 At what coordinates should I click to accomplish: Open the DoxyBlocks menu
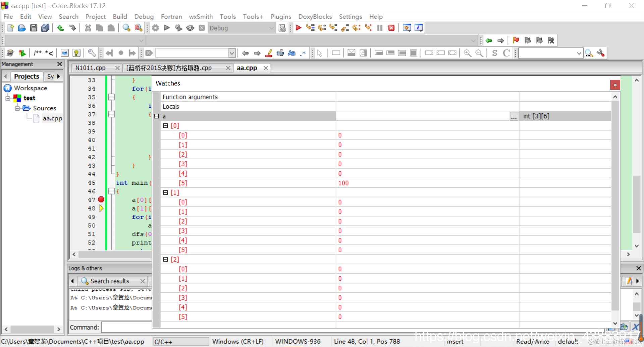315,16
